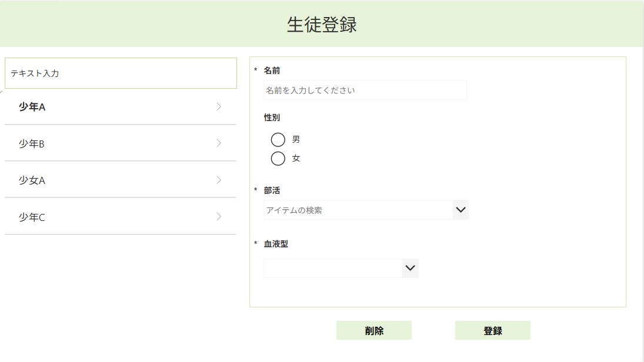The image size is (644, 362).
Task: Click the chevron arrow beside 少女A
Action: tap(219, 180)
